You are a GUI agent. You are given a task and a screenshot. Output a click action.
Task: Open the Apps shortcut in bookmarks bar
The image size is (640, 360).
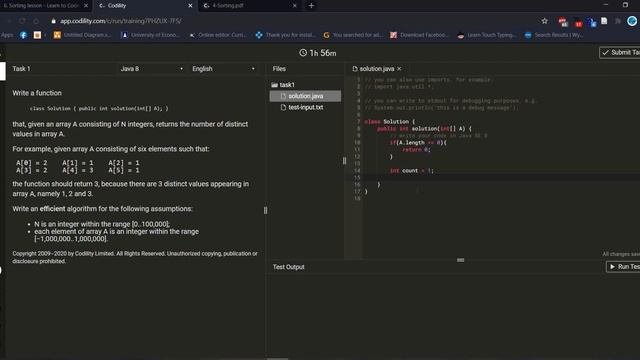pos(7,35)
